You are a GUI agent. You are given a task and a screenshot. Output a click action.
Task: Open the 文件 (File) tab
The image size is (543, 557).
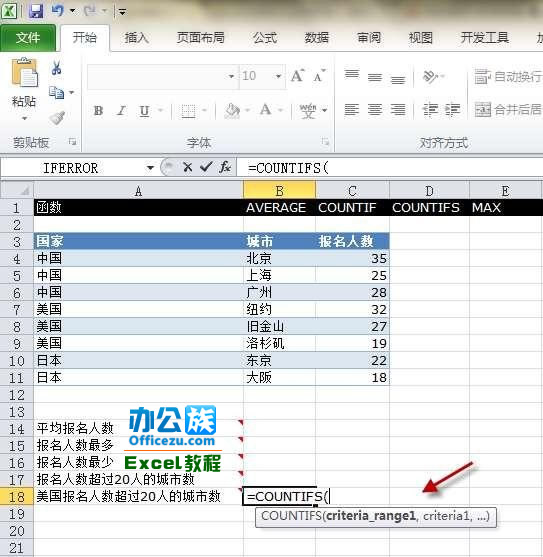[28, 38]
